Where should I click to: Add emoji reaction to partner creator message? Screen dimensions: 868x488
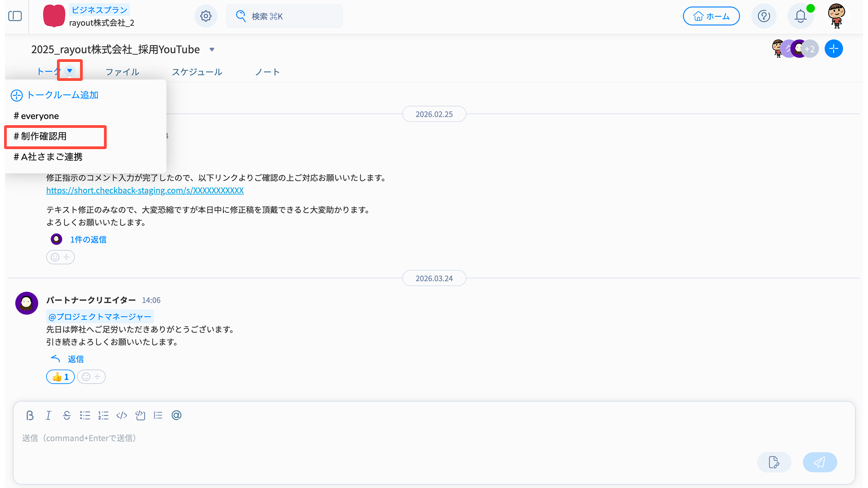(91, 377)
